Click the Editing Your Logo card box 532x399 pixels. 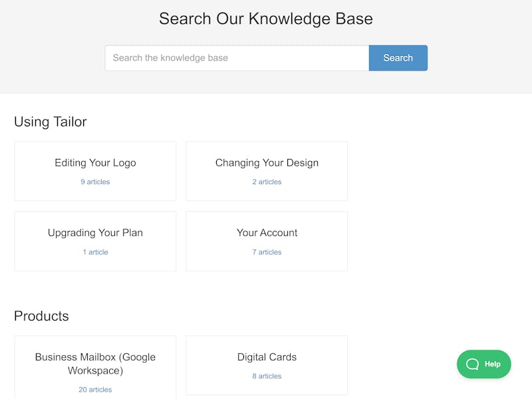(95, 172)
